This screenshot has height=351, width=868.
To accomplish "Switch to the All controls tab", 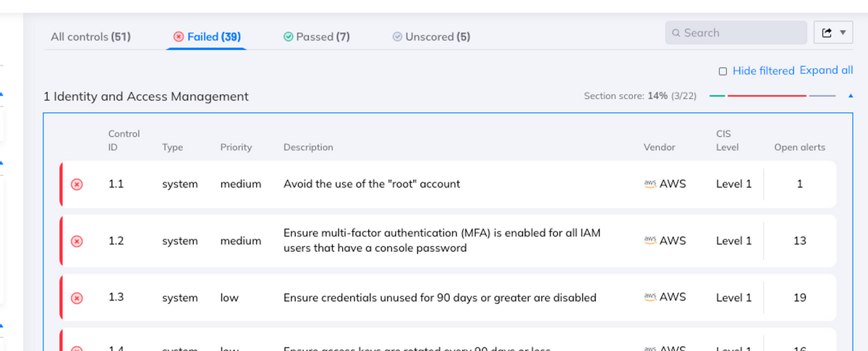I will (90, 36).
